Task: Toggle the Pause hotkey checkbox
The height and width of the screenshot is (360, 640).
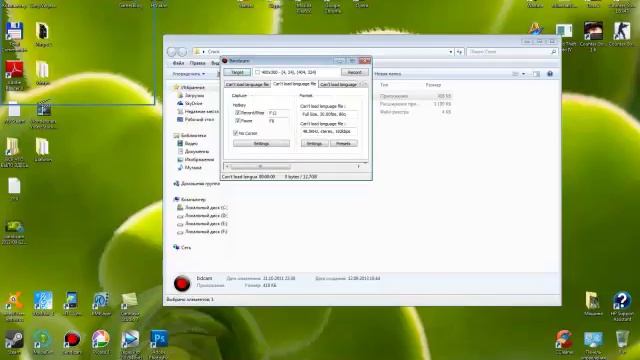Action: (x=238, y=121)
